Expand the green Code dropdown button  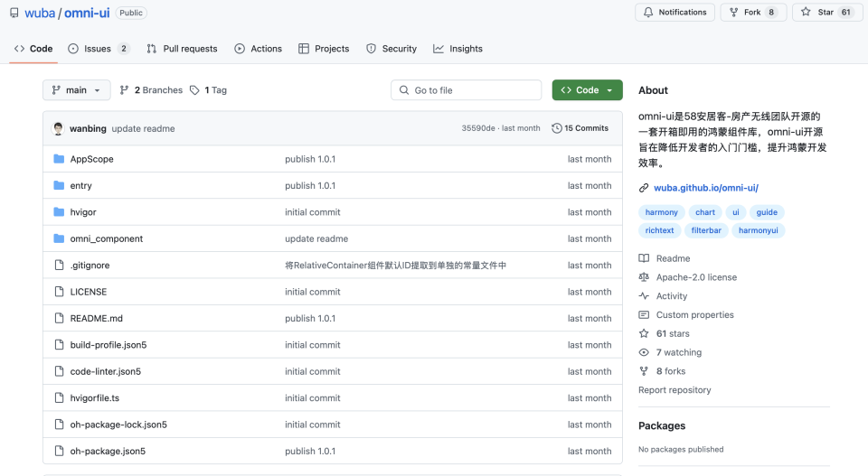tap(587, 90)
